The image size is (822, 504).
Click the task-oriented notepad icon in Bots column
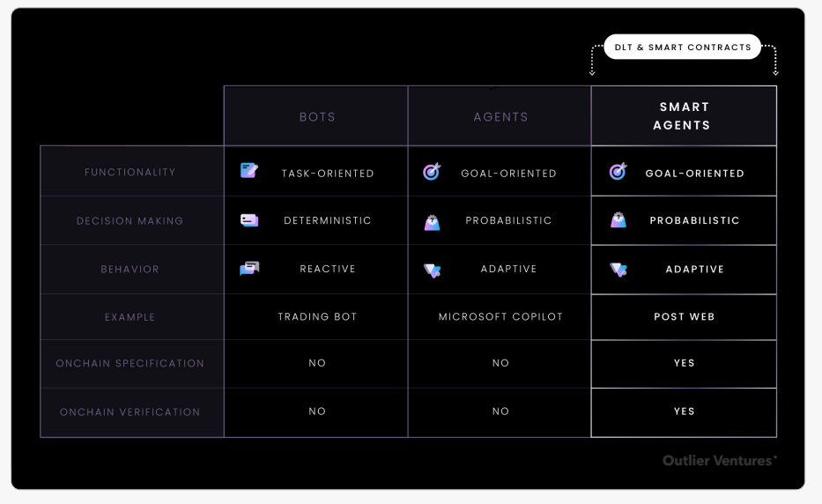pos(249,171)
